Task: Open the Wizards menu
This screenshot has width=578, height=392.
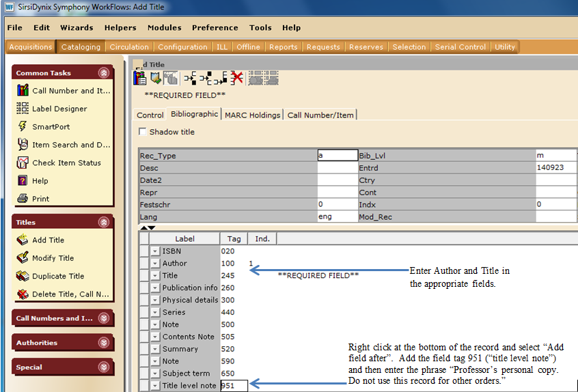Action: (77, 27)
